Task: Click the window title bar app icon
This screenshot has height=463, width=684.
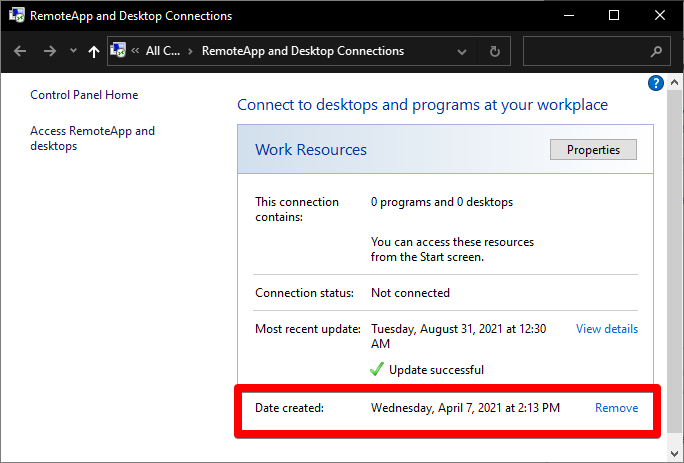Action: (x=17, y=15)
